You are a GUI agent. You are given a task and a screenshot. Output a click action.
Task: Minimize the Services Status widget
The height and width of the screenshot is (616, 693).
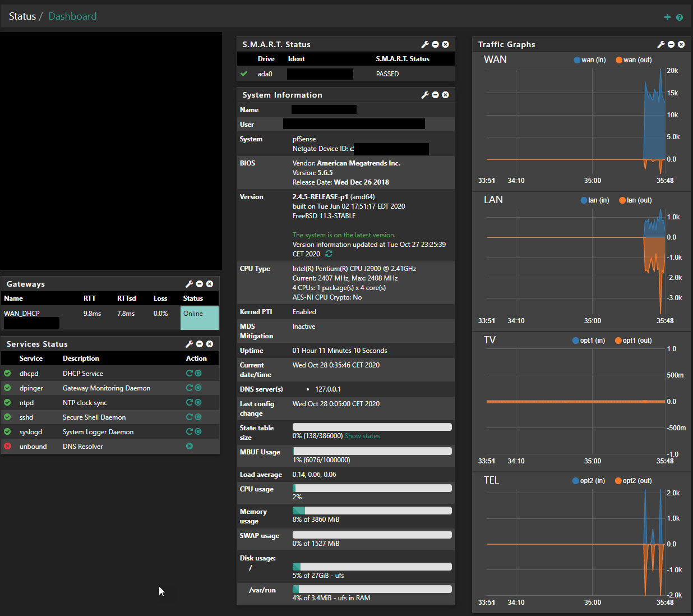(199, 344)
